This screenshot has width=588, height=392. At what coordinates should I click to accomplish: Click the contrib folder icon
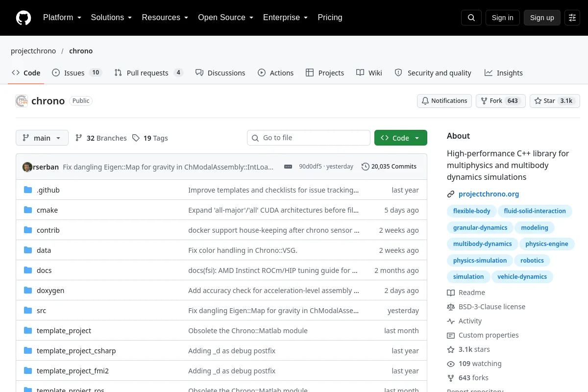tap(28, 230)
